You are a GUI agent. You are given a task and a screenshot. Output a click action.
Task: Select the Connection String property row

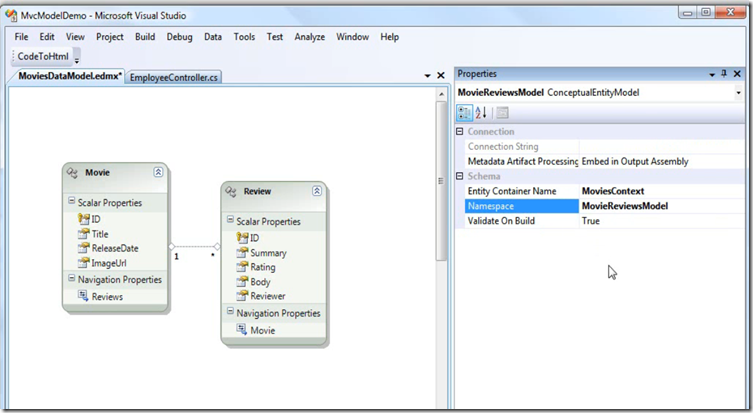604,146
